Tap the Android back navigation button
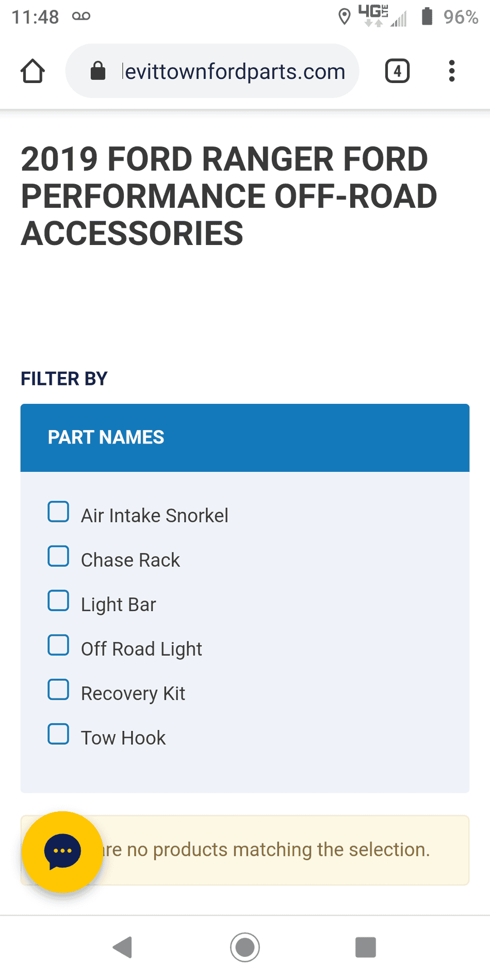The width and height of the screenshot is (490, 980). pos(123,947)
